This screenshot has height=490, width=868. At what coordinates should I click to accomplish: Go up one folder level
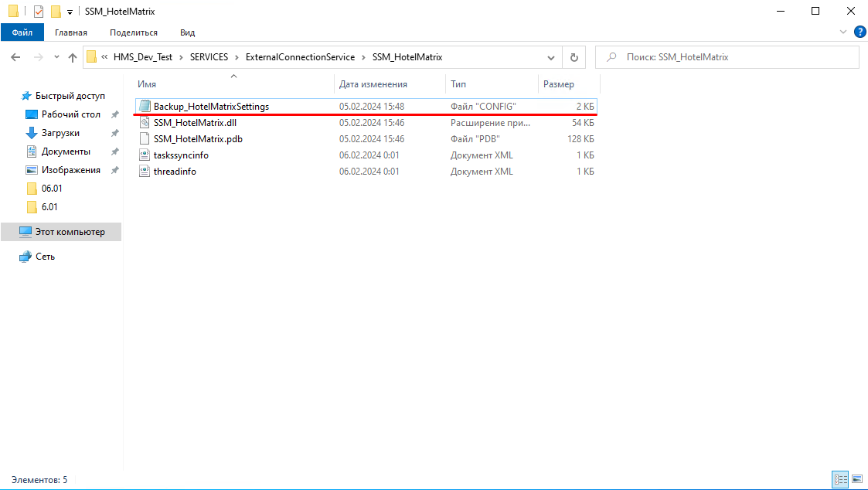coord(73,57)
